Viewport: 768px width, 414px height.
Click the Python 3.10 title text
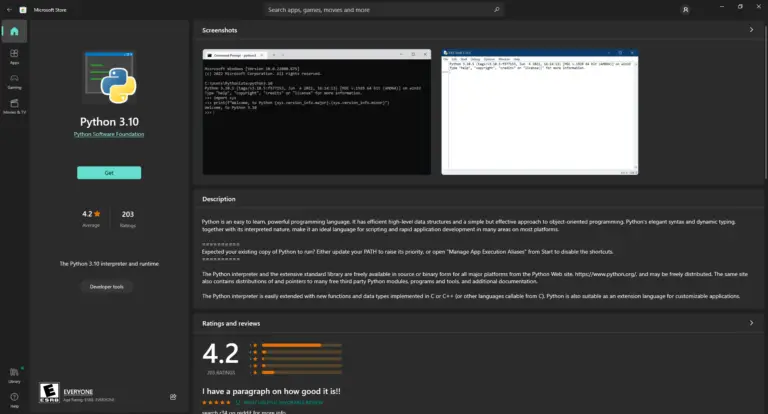coord(109,122)
